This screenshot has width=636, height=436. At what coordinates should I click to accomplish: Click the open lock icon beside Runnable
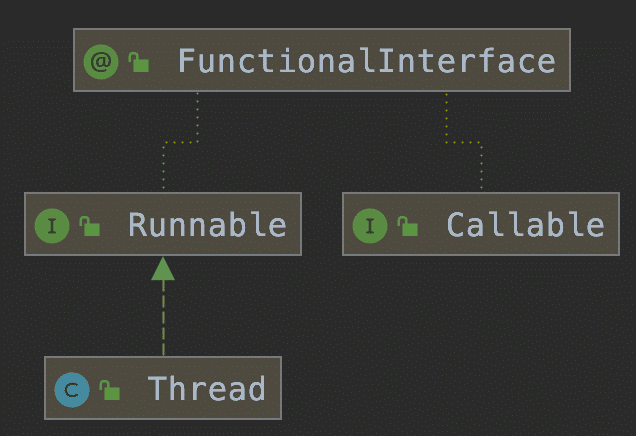click(x=90, y=226)
